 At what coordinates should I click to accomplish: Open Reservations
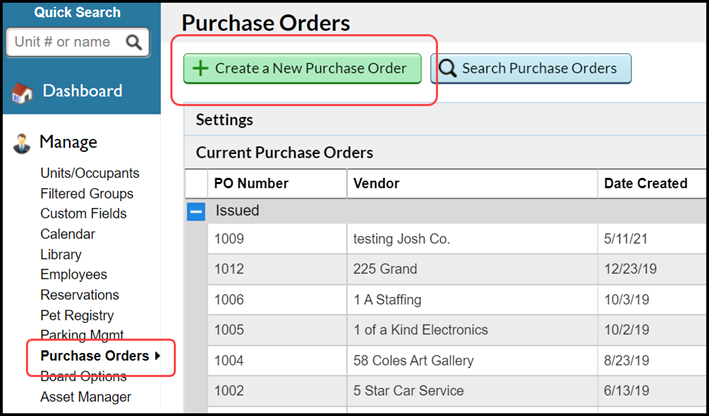point(80,295)
